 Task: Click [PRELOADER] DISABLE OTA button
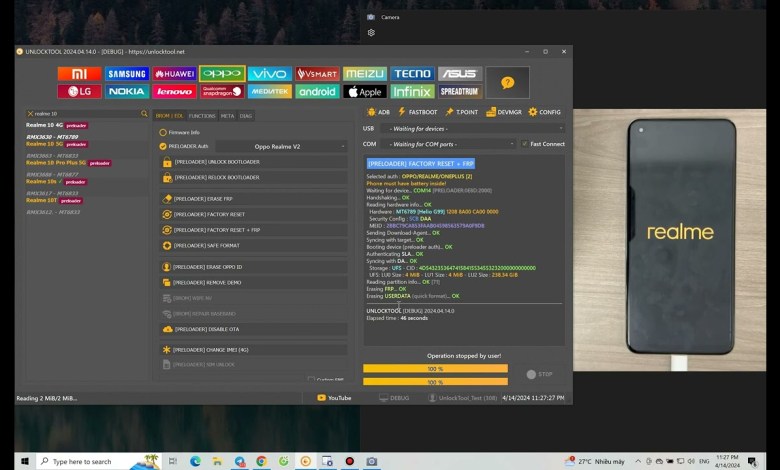coord(254,329)
